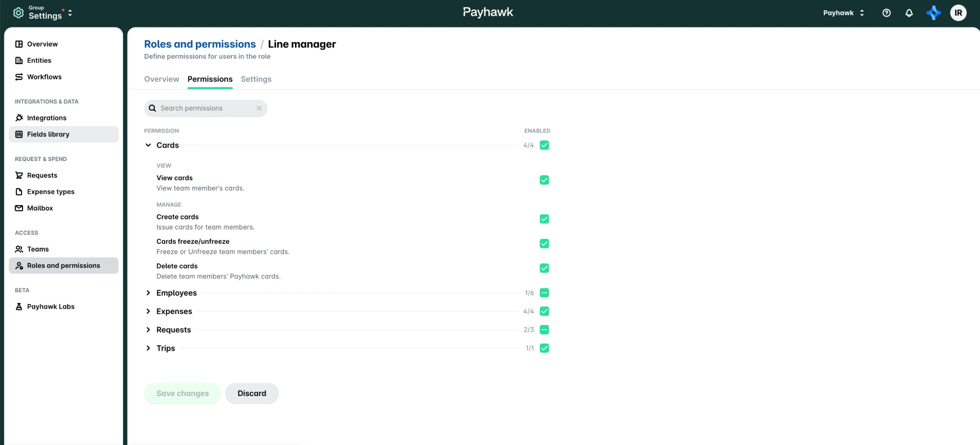Switch to the Settings tab
This screenshot has width=980, height=445.
tap(256, 79)
